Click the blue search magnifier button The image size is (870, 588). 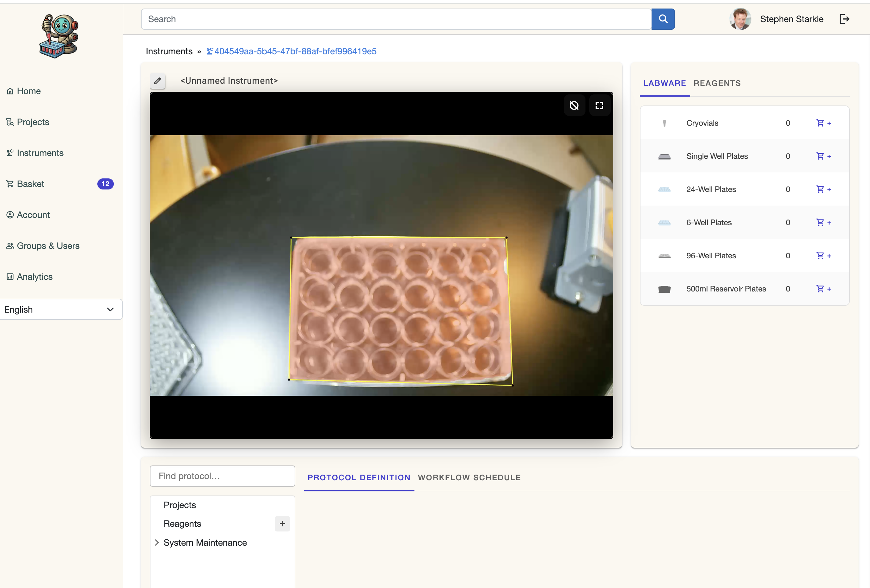pyautogui.click(x=663, y=19)
